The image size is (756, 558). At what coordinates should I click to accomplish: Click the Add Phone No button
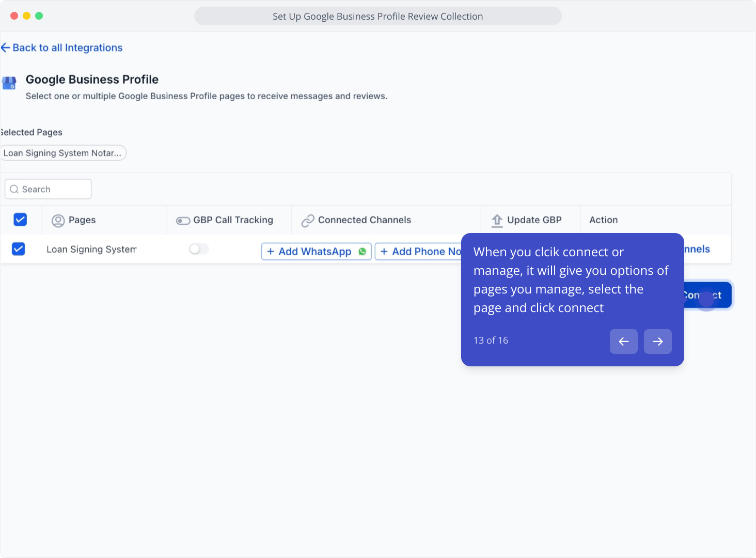418,252
